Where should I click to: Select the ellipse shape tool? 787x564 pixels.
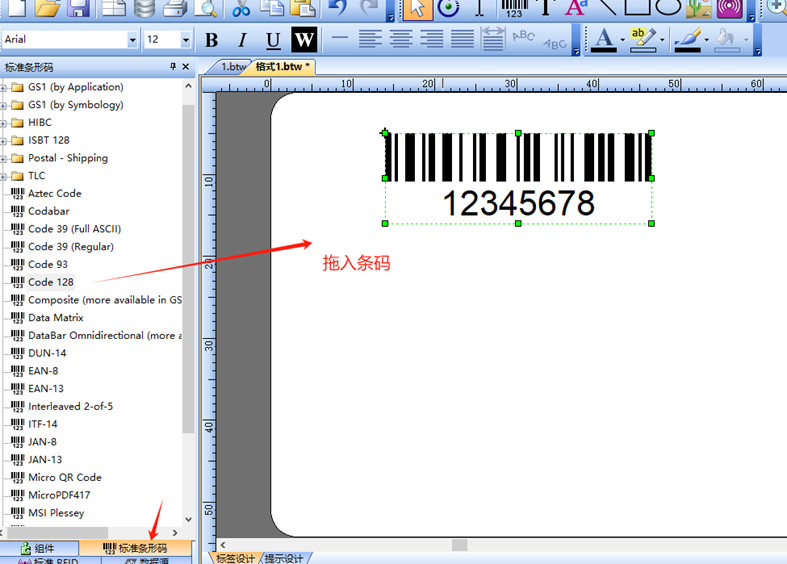pos(668,7)
